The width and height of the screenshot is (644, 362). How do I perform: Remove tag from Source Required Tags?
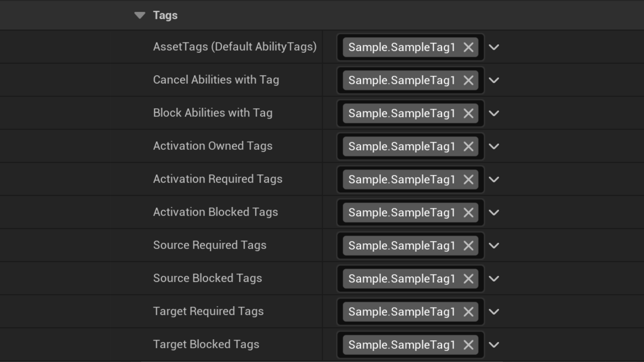(x=468, y=246)
